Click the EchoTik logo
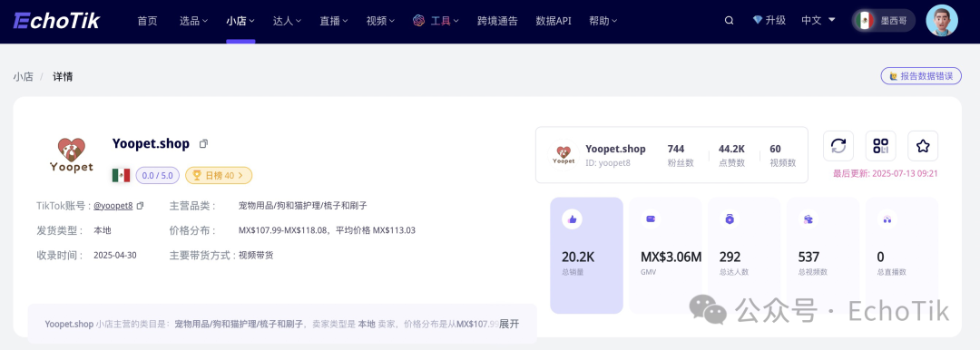The image size is (980, 350). pos(57,21)
